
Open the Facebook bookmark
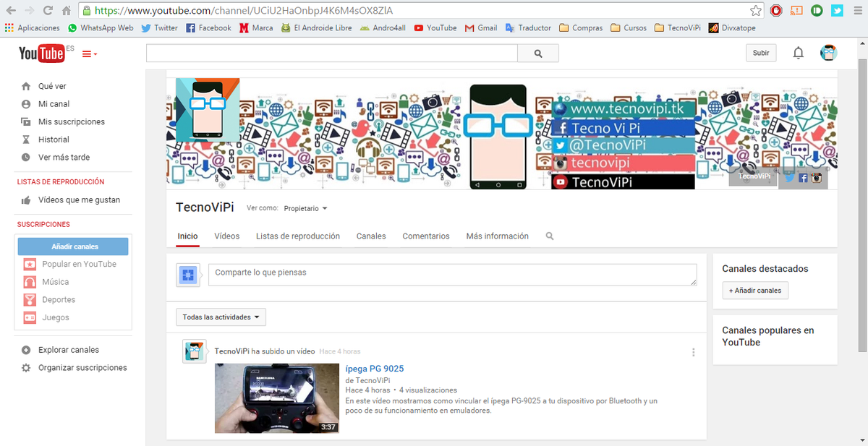point(208,27)
